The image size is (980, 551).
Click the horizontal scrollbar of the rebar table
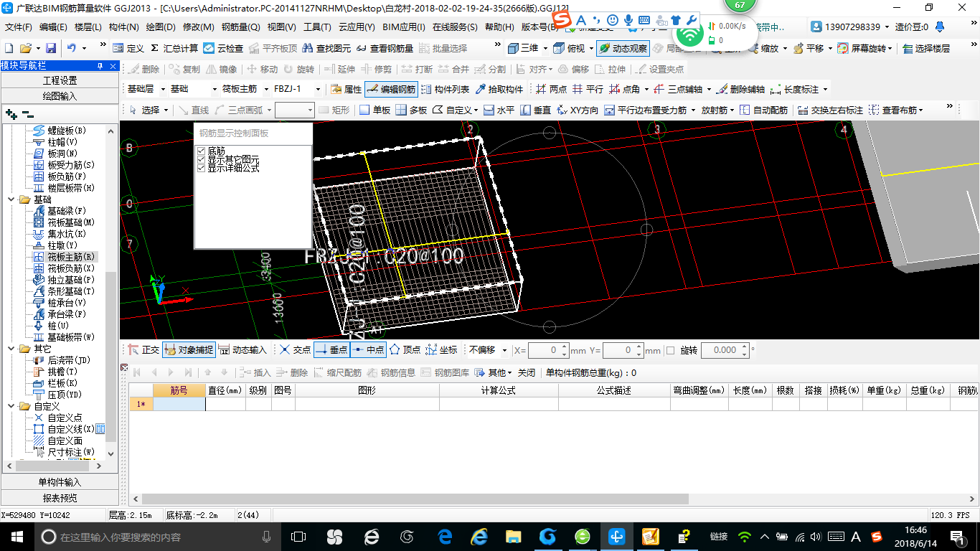(415, 499)
